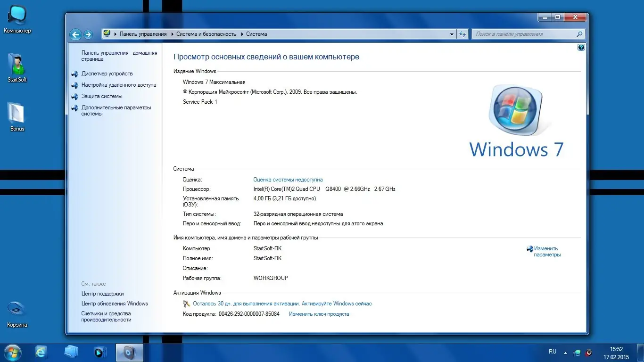Open the address bar history dropdown

[x=452, y=34]
